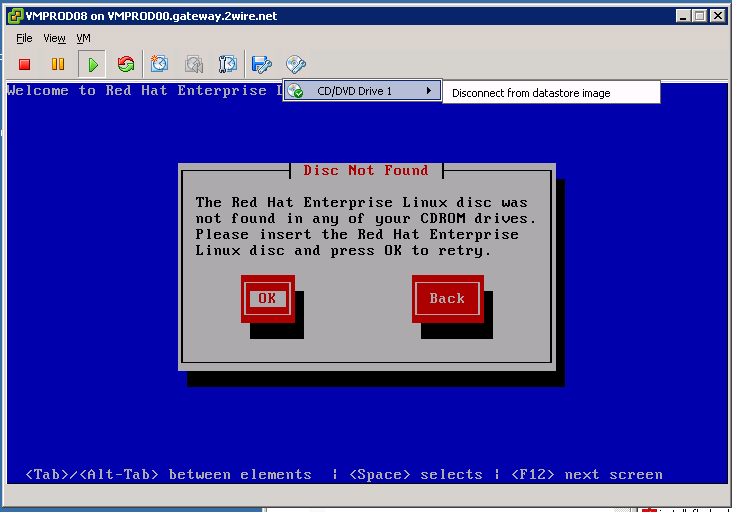The image size is (732, 512).
Task: Click the Revert to Snapshot icon
Action: pos(194,64)
